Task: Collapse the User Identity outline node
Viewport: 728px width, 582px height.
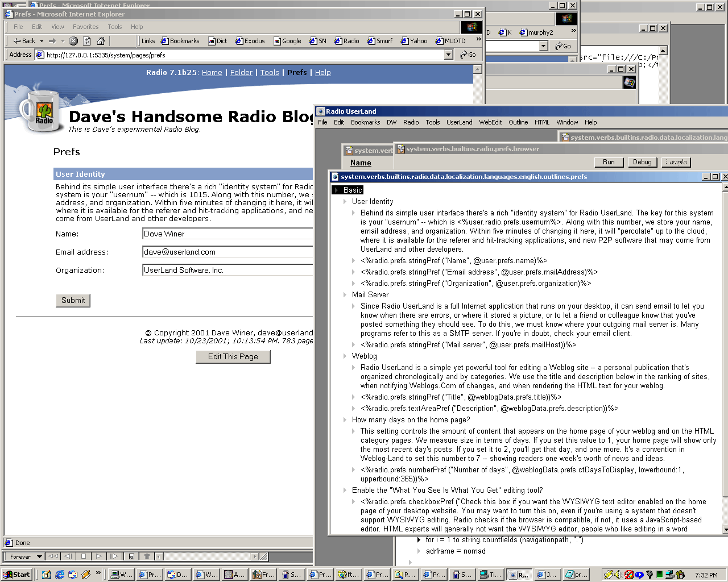Action: point(345,202)
